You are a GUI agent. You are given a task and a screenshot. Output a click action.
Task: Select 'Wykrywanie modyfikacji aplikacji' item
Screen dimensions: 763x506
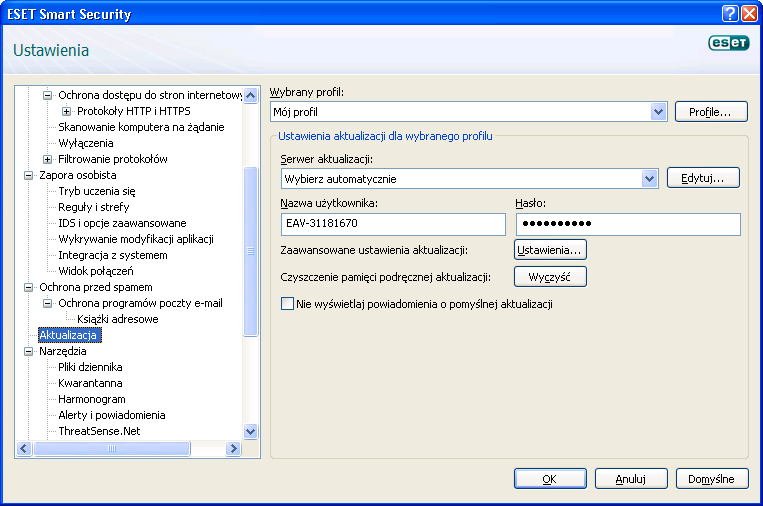[136, 239]
